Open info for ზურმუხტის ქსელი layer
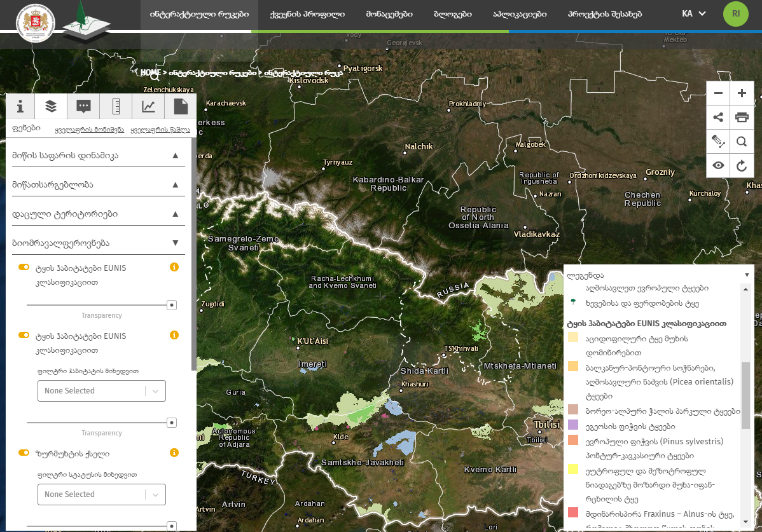The height and width of the screenshot is (532, 762). 174,453
